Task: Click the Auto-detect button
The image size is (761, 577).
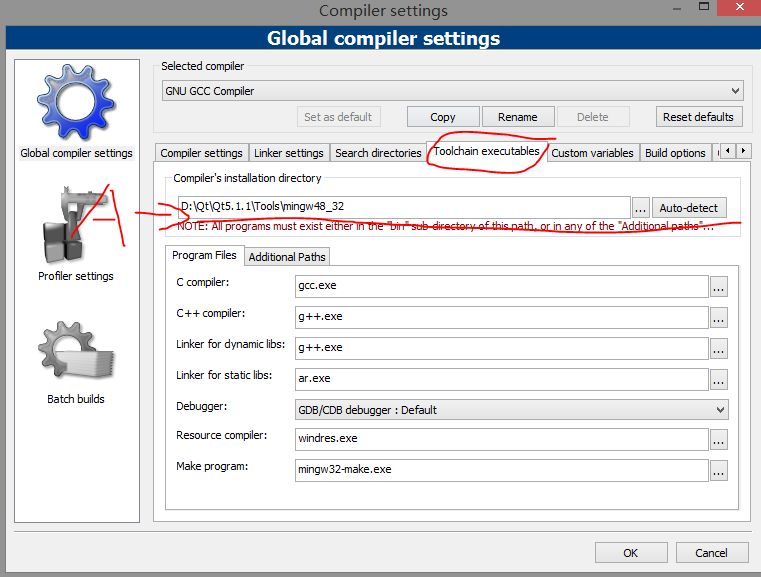Action: tap(688, 208)
